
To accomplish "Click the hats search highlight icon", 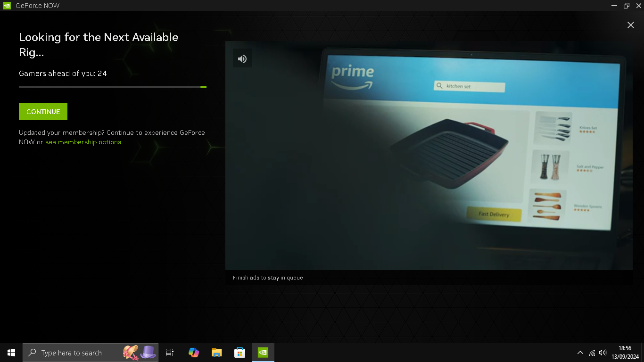I will (140, 353).
